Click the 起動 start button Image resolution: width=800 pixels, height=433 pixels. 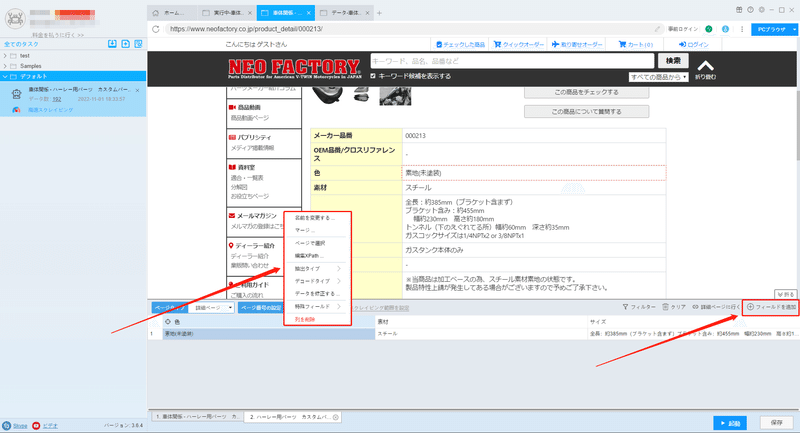[730, 423]
